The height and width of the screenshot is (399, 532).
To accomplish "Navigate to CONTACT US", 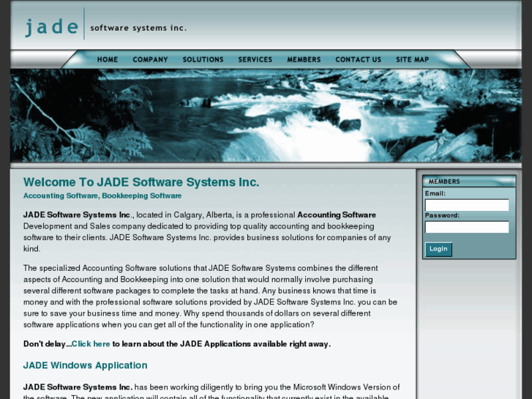I will [359, 59].
